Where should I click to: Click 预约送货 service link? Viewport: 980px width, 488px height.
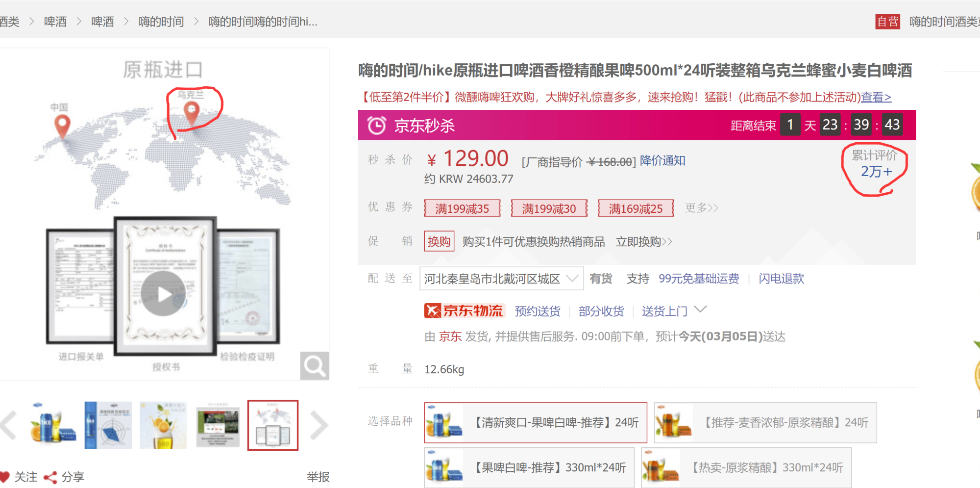click(x=537, y=311)
